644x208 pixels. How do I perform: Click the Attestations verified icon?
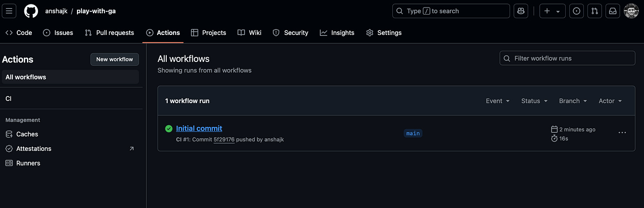tap(9, 149)
